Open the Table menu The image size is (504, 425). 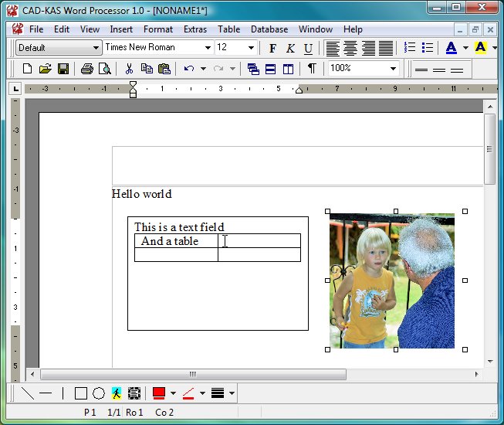(x=228, y=29)
